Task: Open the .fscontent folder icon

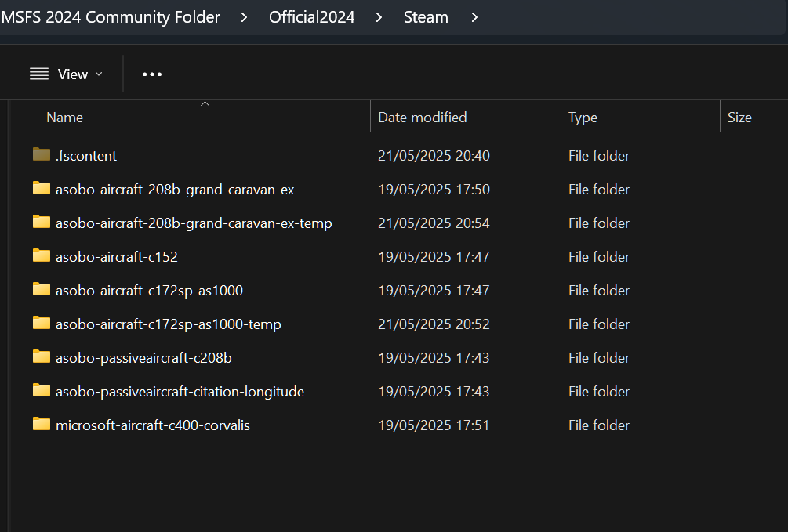Action: 41,155
